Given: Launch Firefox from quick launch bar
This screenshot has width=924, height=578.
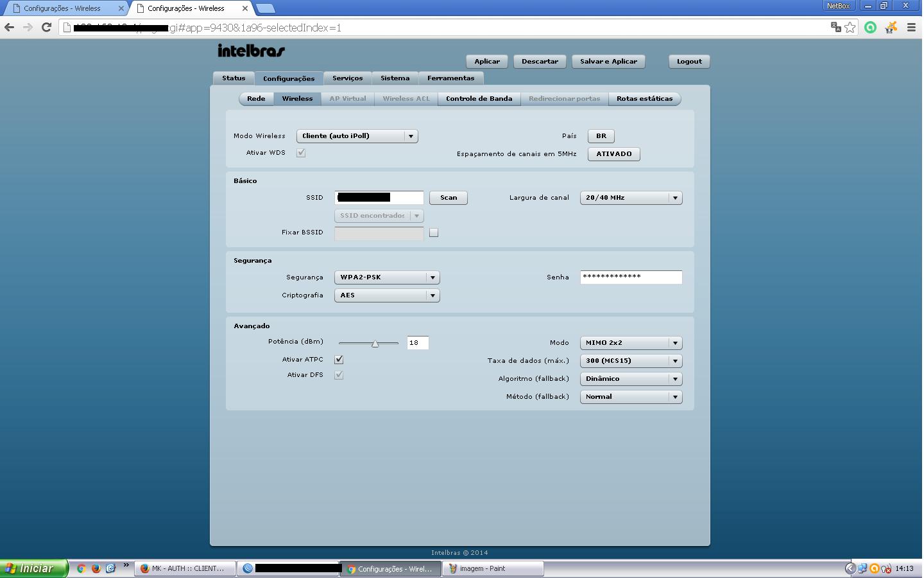Looking at the screenshot, I should pos(96,568).
